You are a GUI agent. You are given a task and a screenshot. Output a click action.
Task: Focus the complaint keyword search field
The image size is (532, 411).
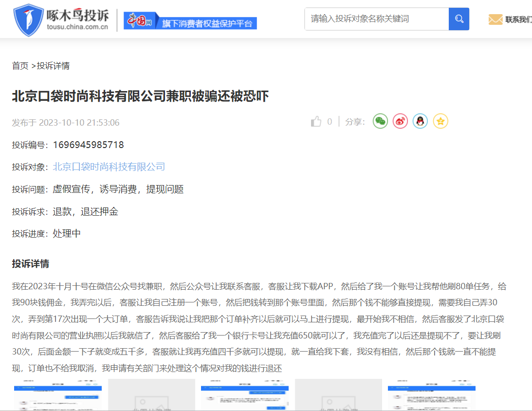[376, 19]
